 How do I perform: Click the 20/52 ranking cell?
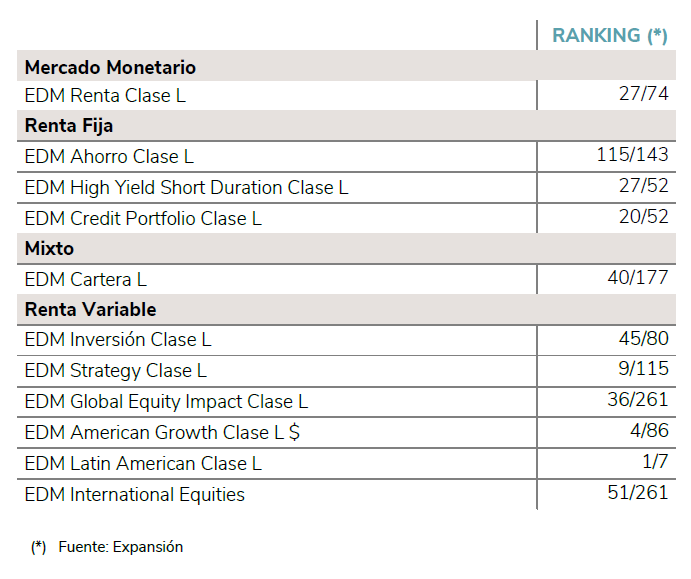coord(643,217)
